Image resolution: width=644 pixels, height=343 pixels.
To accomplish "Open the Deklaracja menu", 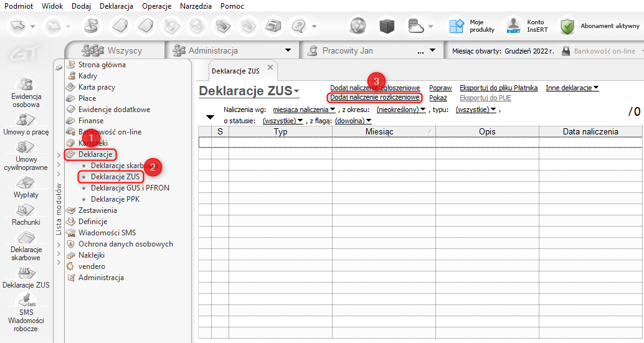I will (x=116, y=6).
